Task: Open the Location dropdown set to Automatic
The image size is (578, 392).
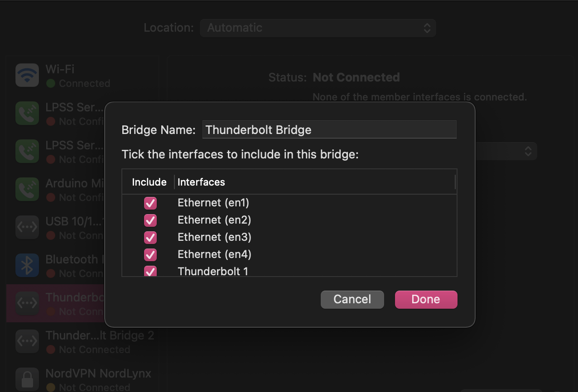Action: point(318,28)
